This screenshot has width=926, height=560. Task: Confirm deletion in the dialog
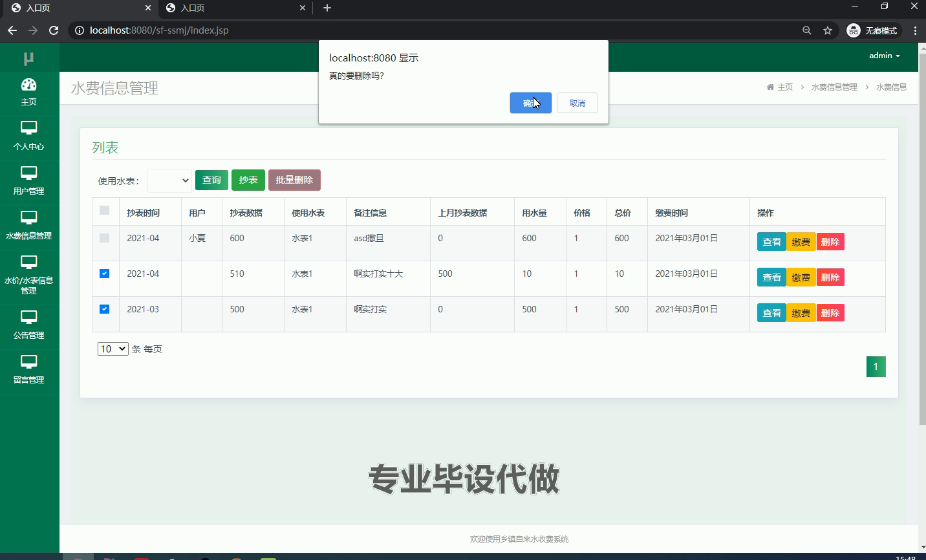pos(531,103)
